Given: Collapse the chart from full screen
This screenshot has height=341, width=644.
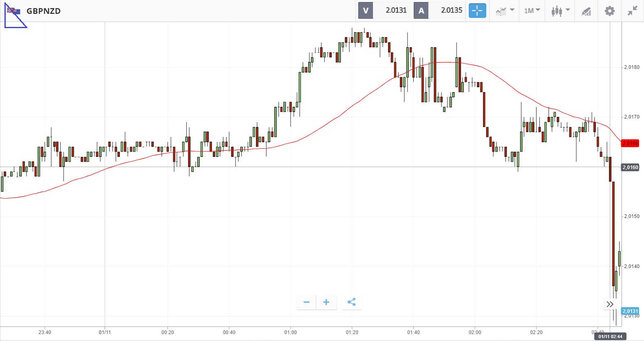Looking at the screenshot, I should 632,11.
